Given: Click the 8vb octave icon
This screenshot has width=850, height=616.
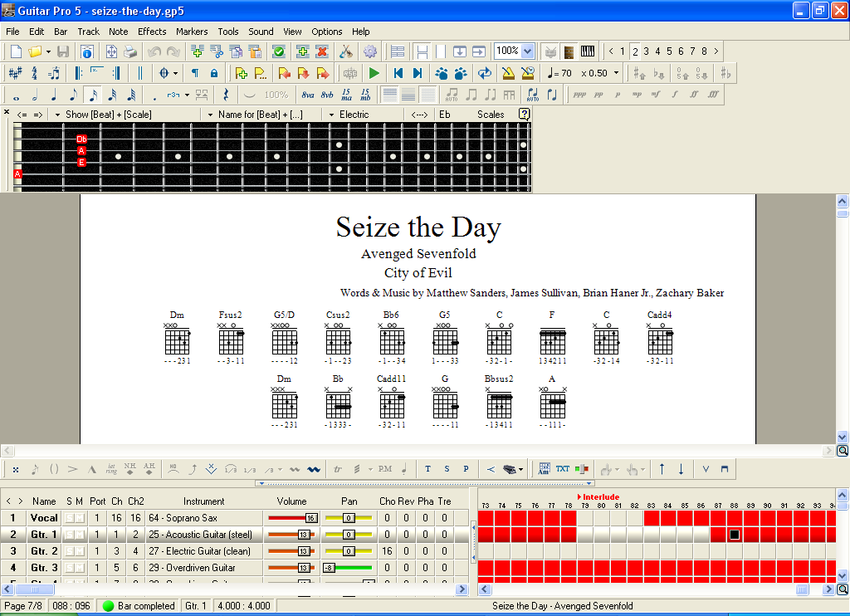Looking at the screenshot, I should (327, 95).
